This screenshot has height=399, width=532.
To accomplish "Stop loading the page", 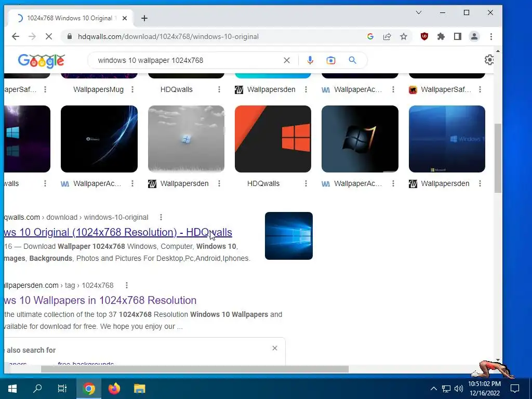I will (x=49, y=36).
